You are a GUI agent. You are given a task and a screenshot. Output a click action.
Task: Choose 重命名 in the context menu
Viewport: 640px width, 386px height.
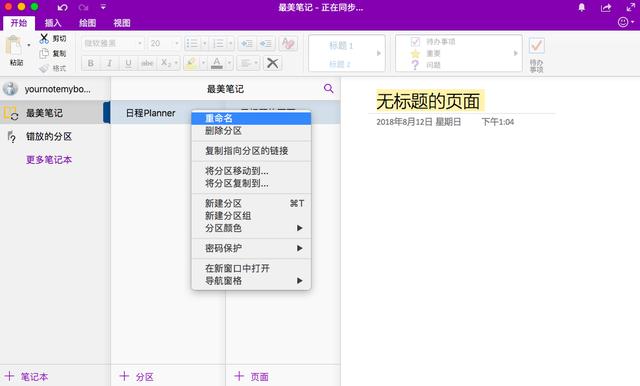coord(251,118)
